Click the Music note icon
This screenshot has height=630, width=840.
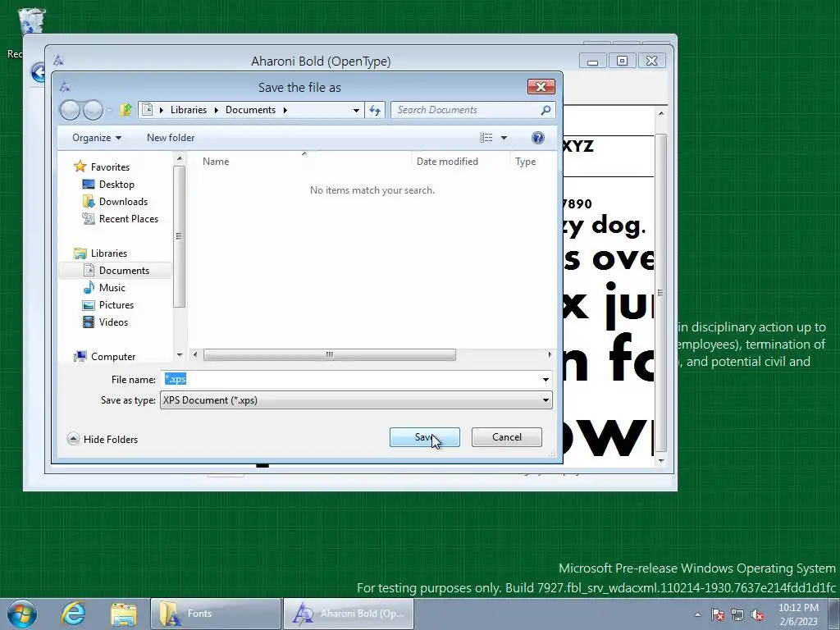(89, 288)
